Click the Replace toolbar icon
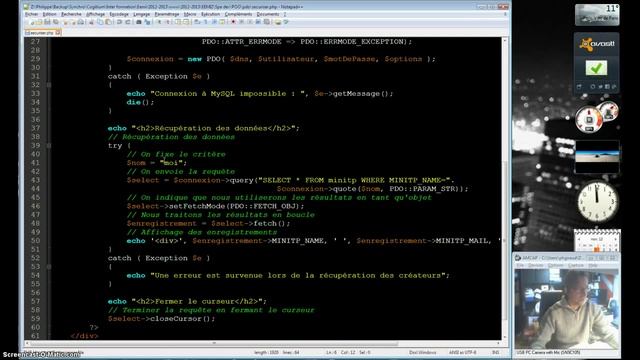This screenshot has height=360, width=640. click(x=147, y=22)
